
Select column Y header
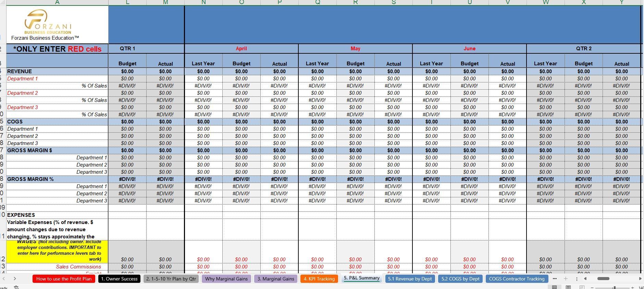coord(622,2)
